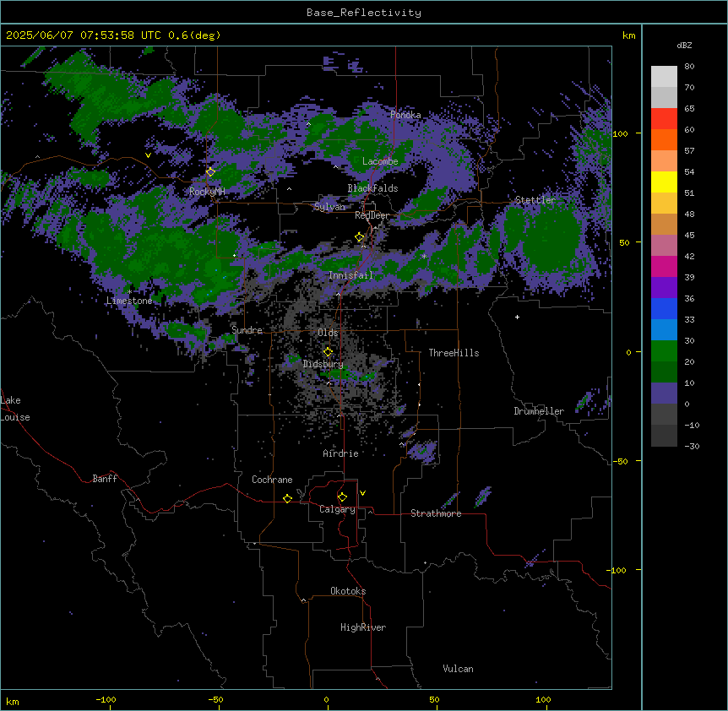Click the Base_Reflectivity title
Image resolution: width=728 pixels, height=711 pixels.
click(364, 13)
